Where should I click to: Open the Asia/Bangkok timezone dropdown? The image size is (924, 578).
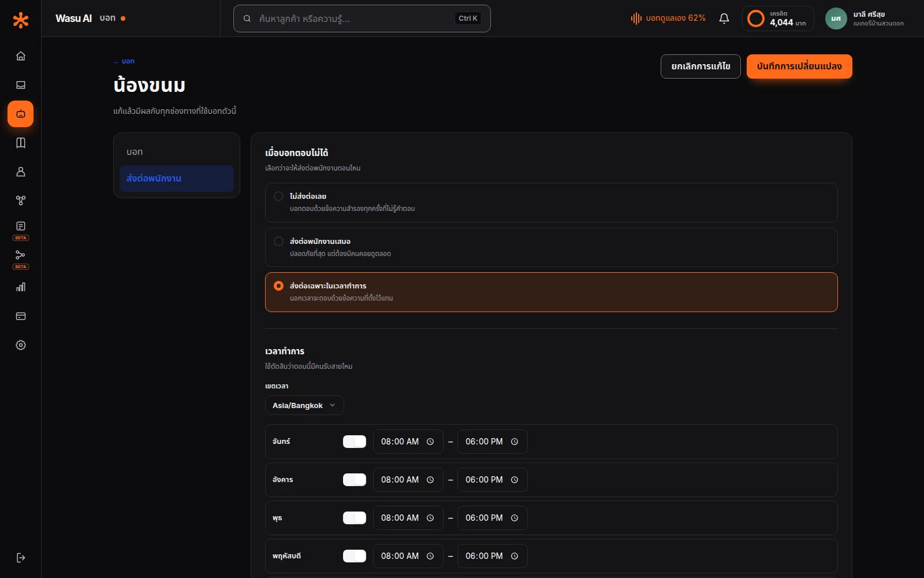[x=304, y=405]
